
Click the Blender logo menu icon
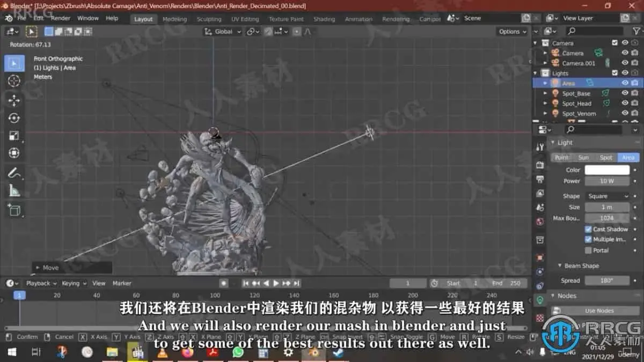pyautogui.click(x=9, y=18)
